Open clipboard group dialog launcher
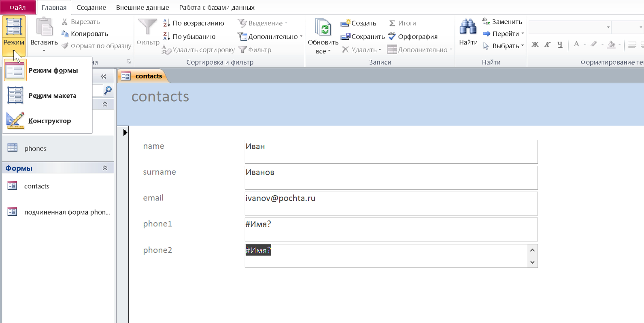The height and width of the screenshot is (323, 644). (x=129, y=62)
